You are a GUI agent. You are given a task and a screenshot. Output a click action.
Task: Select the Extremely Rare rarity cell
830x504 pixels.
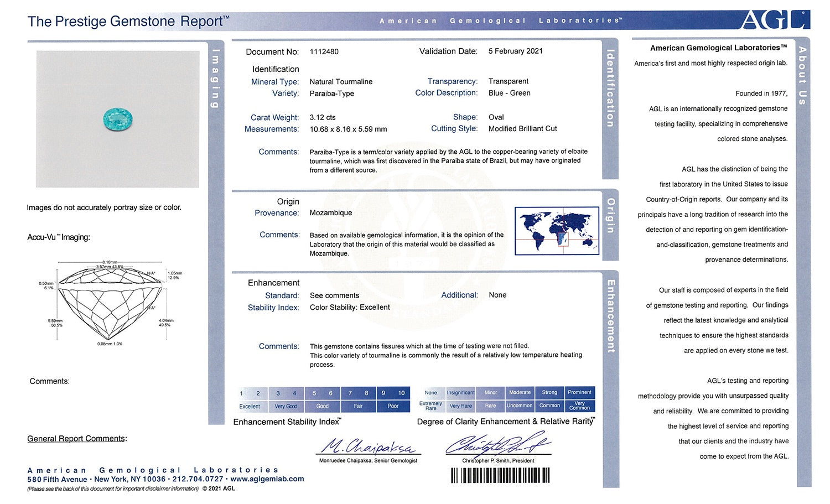click(x=431, y=406)
